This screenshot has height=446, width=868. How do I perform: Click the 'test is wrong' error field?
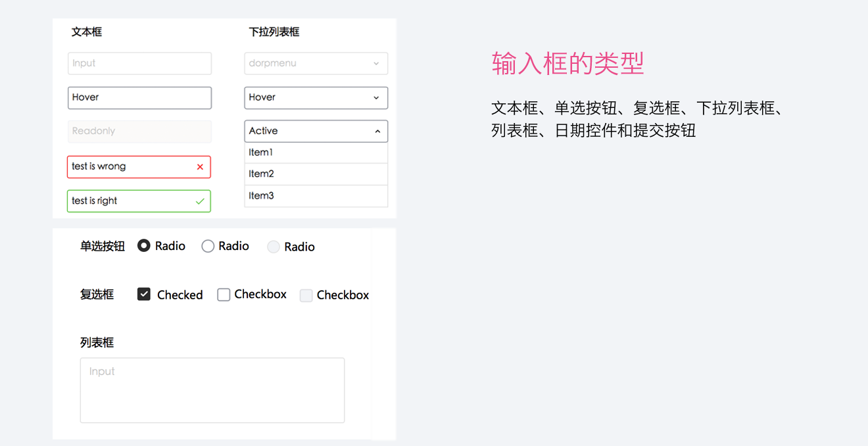(139, 167)
